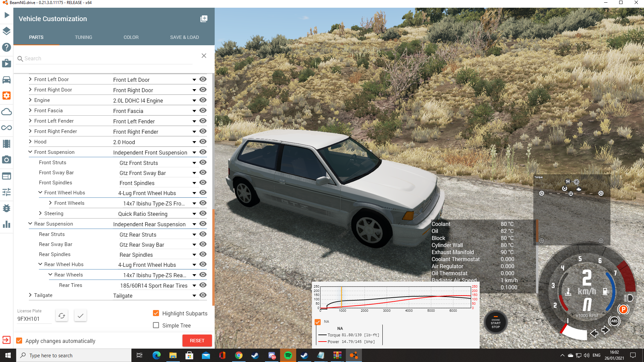Open the debug bug icon in sidebar
This screenshot has height=362, width=644.
click(x=7, y=208)
